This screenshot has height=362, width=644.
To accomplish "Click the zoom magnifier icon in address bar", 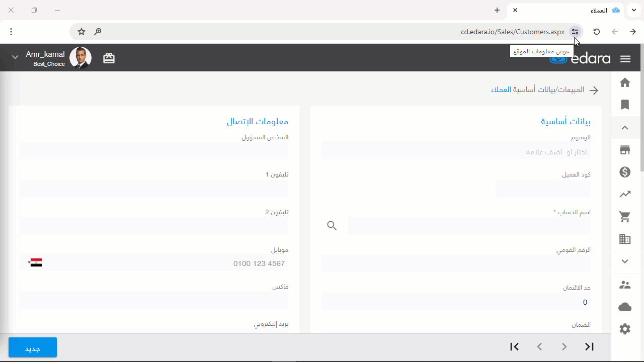I will pyautogui.click(x=98, y=32).
